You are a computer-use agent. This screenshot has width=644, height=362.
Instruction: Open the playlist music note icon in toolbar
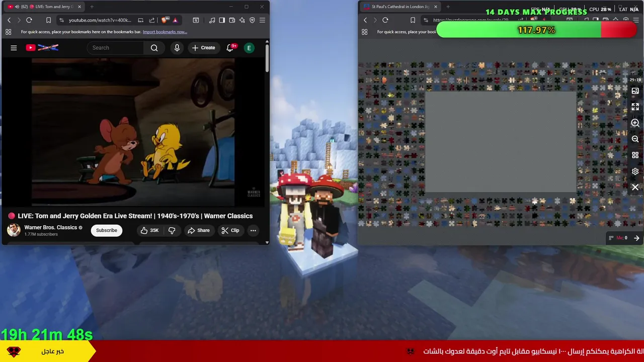[212, 20]
